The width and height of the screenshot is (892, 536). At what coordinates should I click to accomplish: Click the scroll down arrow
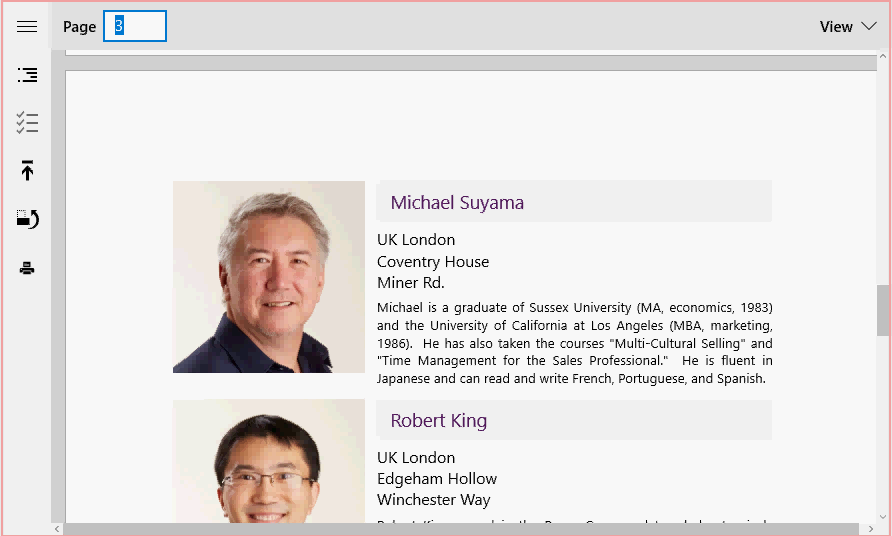click(x=882, y=517)
